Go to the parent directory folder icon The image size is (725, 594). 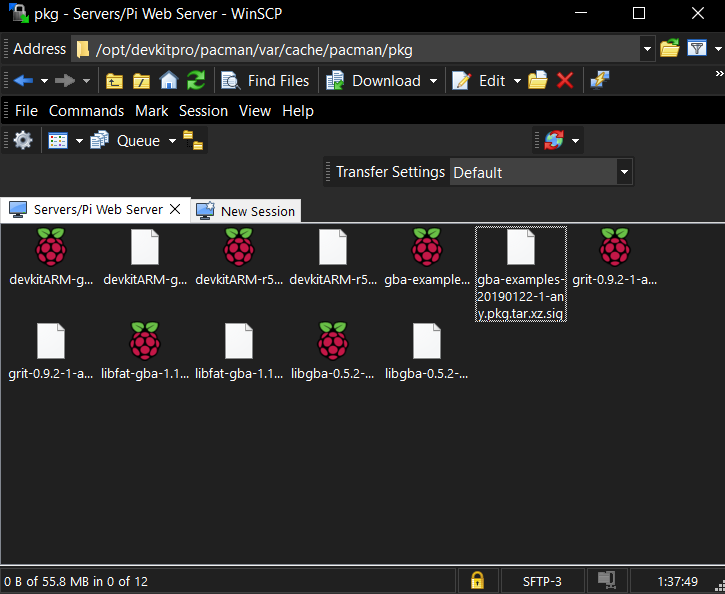pos(114,81)
